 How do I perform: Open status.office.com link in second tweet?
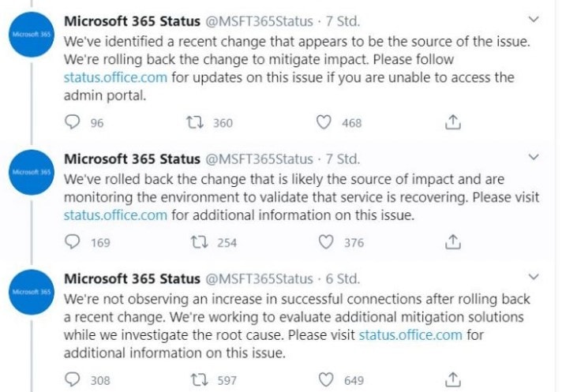click(x=115, y=215)
